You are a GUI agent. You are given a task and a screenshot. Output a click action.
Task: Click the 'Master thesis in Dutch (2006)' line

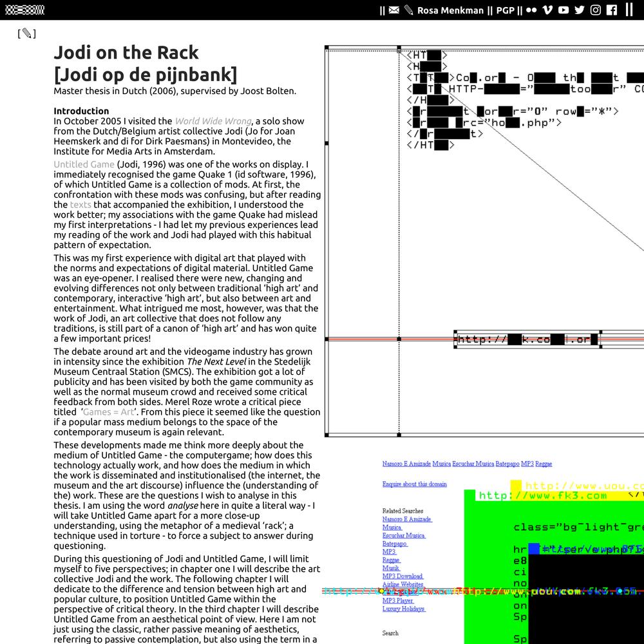click(x=175, y=91)
